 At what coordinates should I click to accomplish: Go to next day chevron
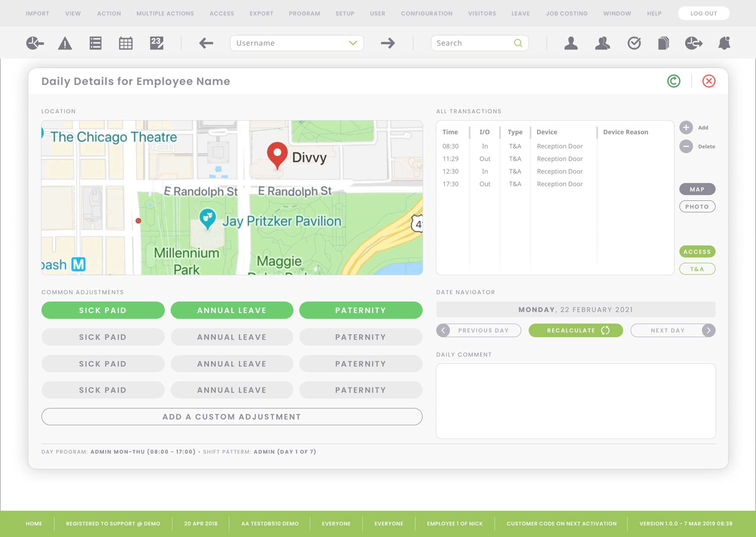pos(708,330)
